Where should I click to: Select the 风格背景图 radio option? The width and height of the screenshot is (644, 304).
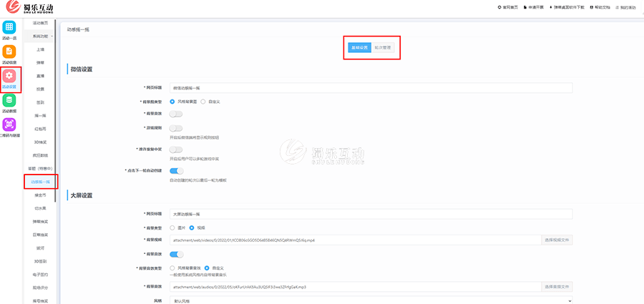172,102
